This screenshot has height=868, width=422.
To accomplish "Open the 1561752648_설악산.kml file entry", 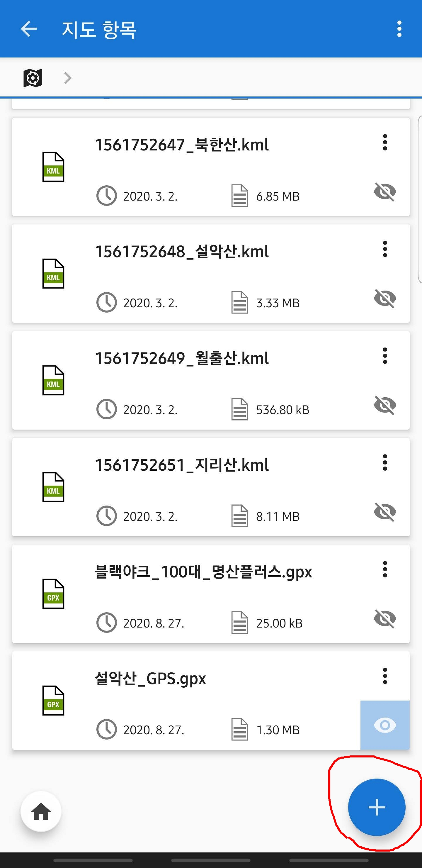I will point(182,252).
